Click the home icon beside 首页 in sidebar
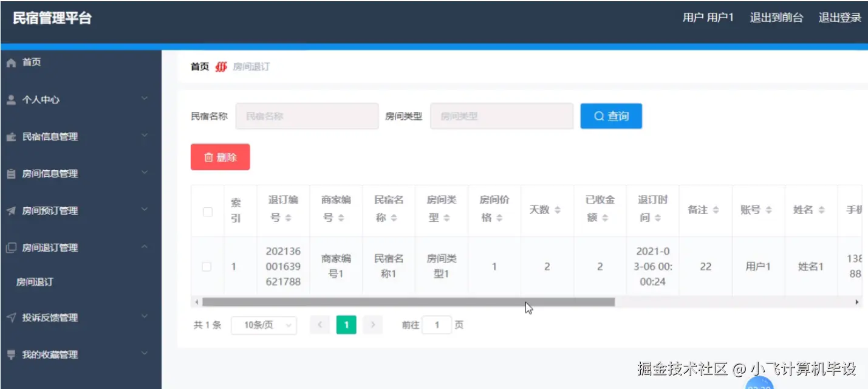 [x=11, y=63]
